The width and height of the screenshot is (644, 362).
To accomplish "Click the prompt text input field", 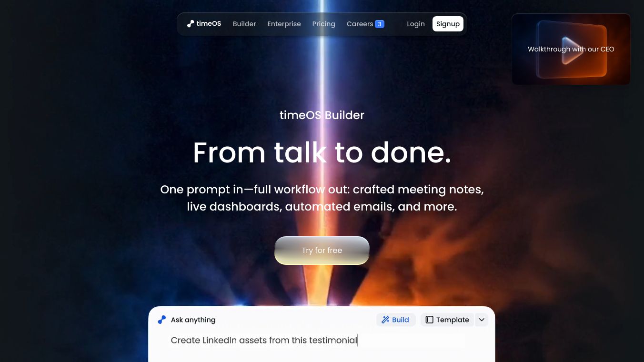I will coord(318,340).
